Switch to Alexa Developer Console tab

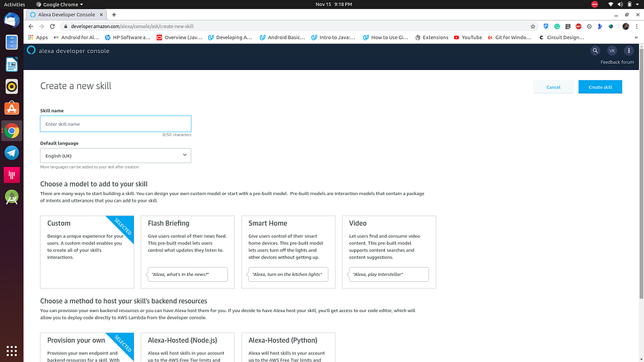pos(66,15)
